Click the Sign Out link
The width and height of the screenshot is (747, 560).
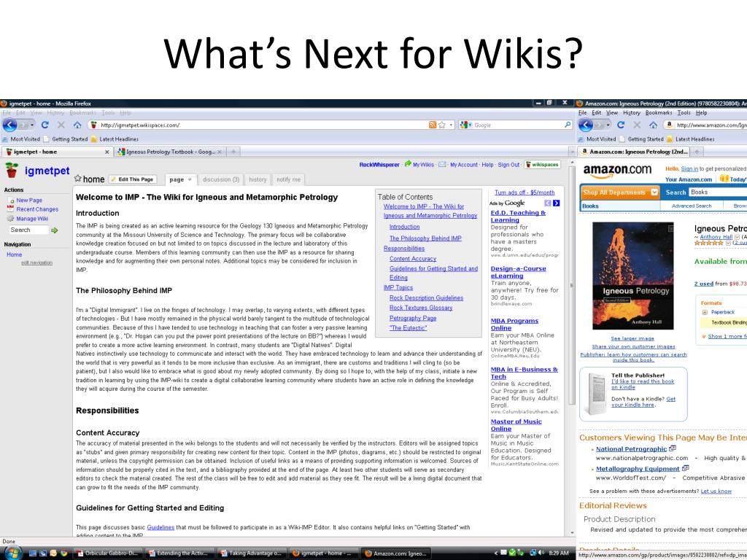508,165
